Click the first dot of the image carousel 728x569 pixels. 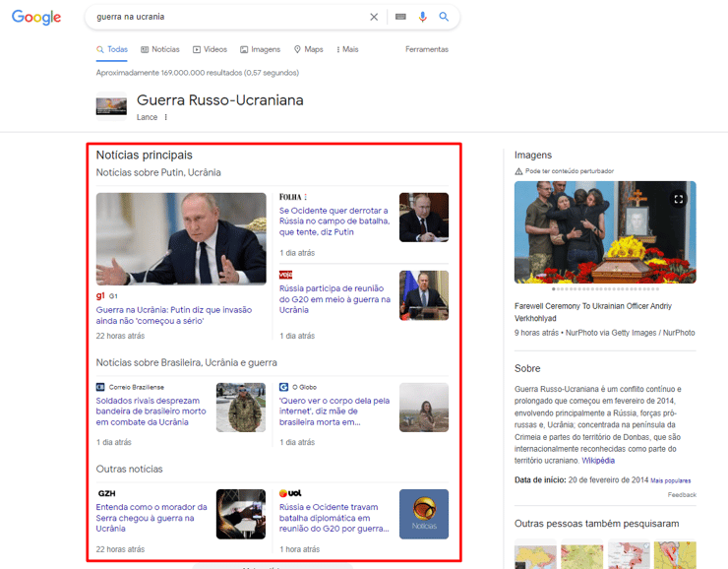point(553,288)
